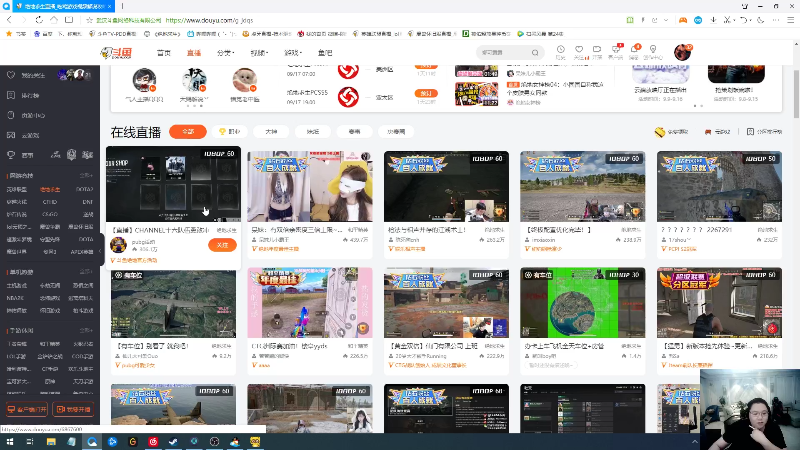Select the 大神 filter pill
This screenshot has width=800, height=450.
coord(271,132)
